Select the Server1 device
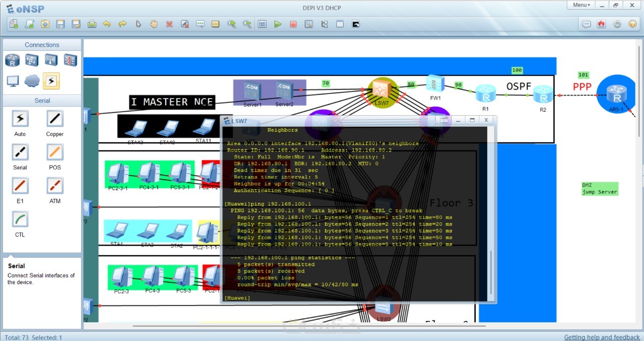This screenshot has height=341, width=644. click(x=252, y=91)
